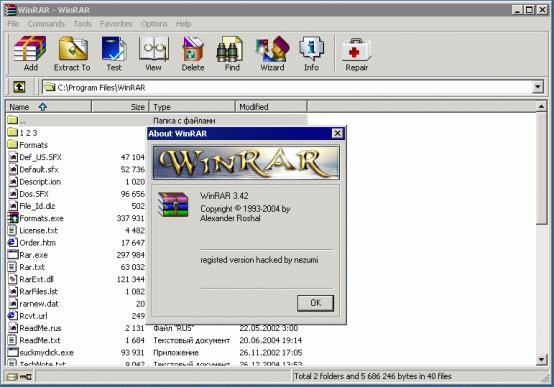Sort by the Modified column header
The width and height of the screenshot is (554, 387).
point(271,107)
